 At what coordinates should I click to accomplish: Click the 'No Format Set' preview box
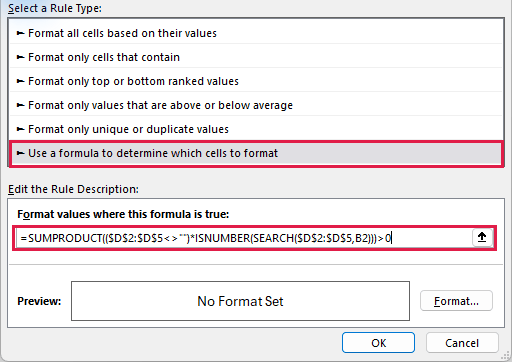(240, 301)
